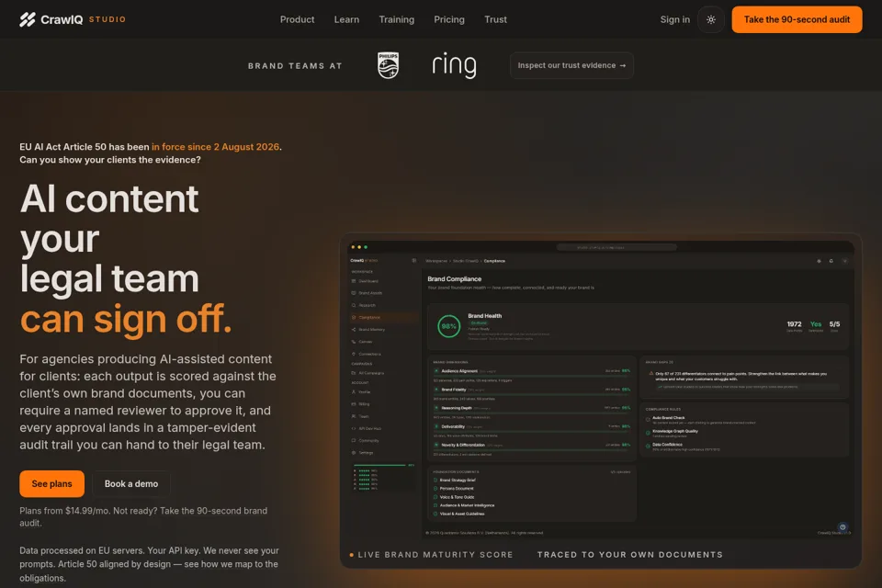Click the Research magnifier icon in preview sidebar
This screenshot has height=588, width=882.
[354, 305]
